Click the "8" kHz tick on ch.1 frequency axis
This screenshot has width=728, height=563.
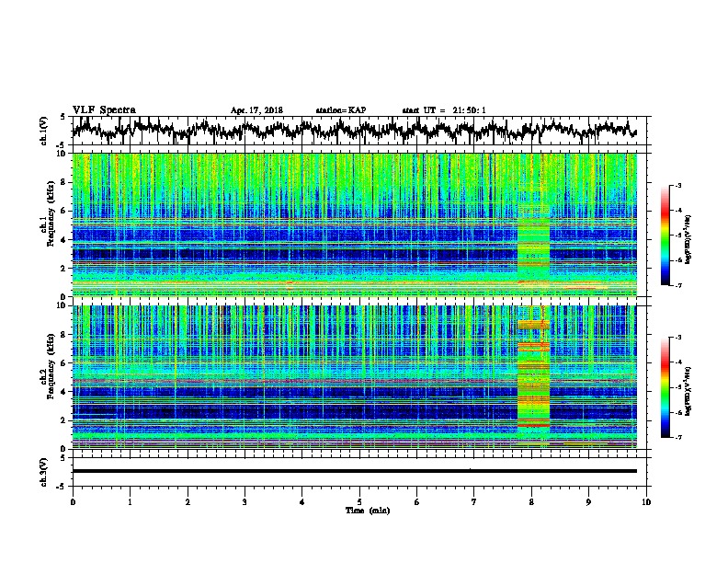(64, 182)
